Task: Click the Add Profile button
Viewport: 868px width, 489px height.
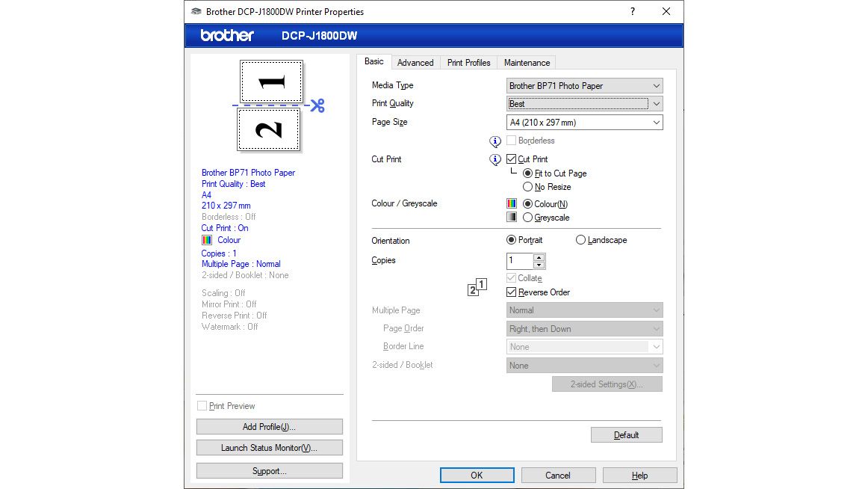Action: pos(269,427)
